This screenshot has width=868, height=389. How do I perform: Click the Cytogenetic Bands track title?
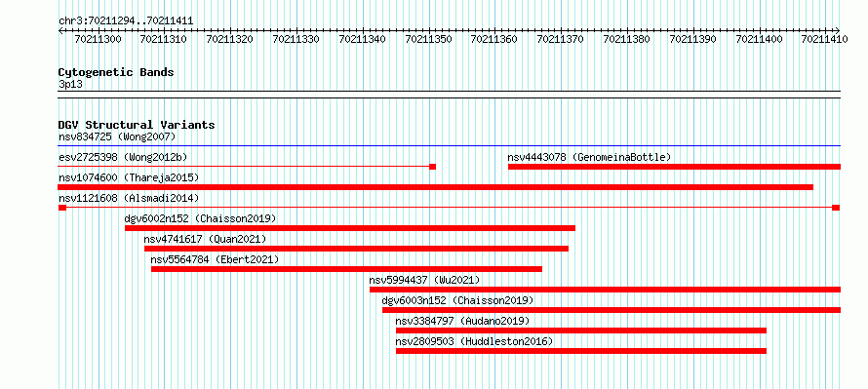tap(116, 72)
